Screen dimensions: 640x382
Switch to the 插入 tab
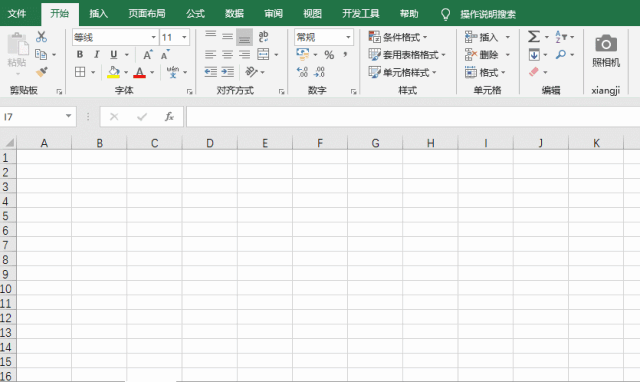[x=99, y=13]
